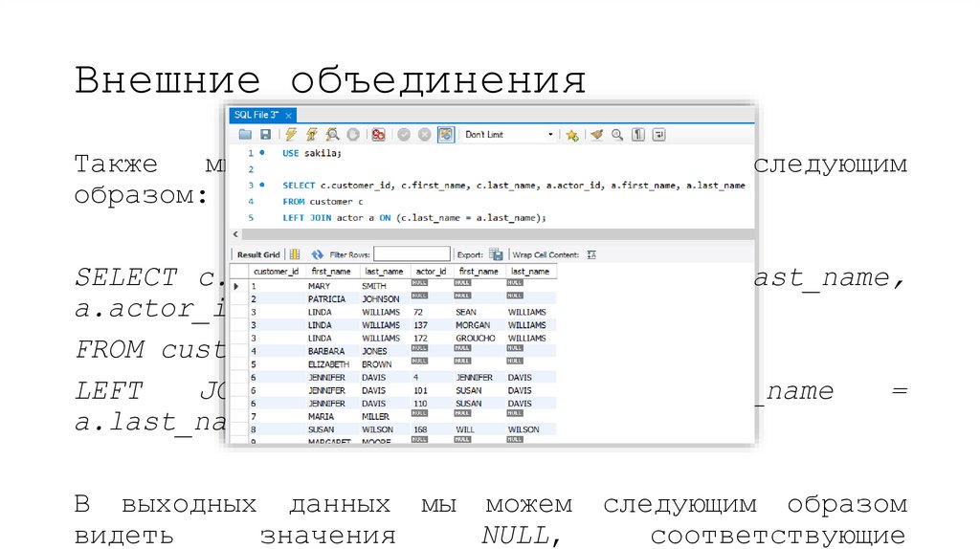
Task: Close the SQL File 3 tab
Action: 288,116
